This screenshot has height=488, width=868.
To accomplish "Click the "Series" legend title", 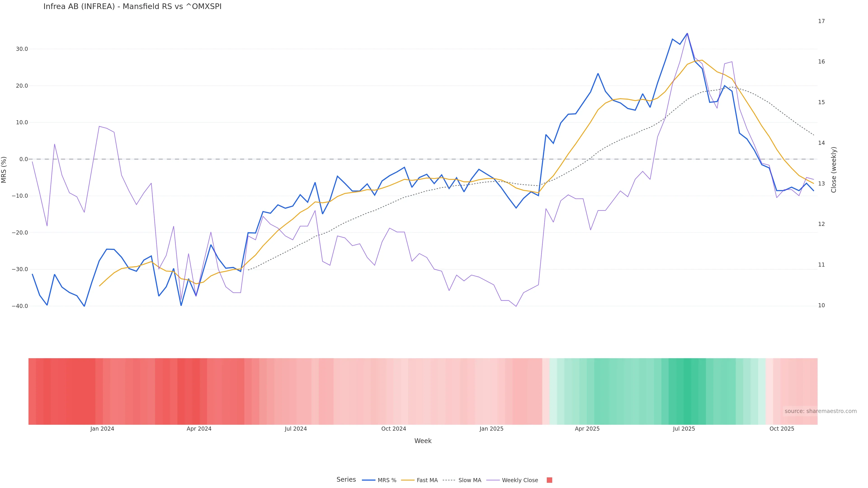I will (346, 480).
